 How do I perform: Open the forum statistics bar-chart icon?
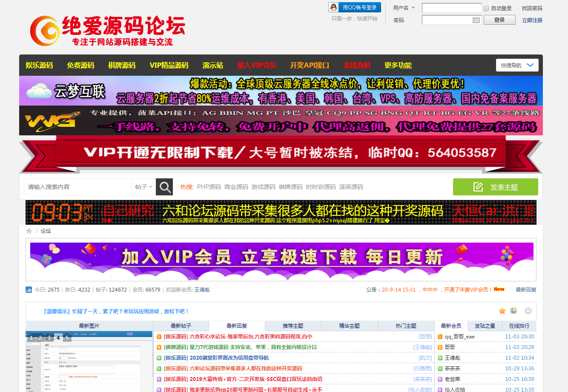[29, 290]
